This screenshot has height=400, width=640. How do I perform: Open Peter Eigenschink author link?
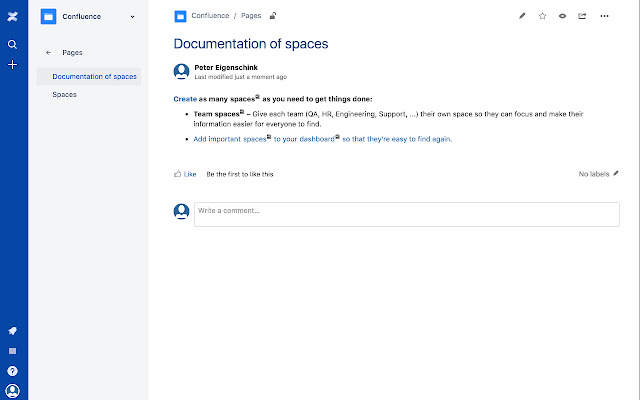pos(226,67)
